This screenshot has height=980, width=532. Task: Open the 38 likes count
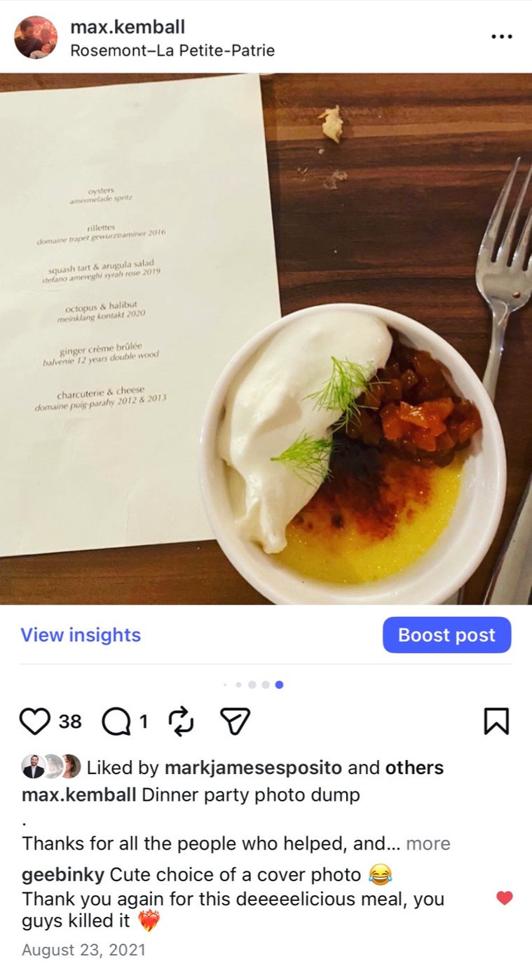[x=70, y=722]
